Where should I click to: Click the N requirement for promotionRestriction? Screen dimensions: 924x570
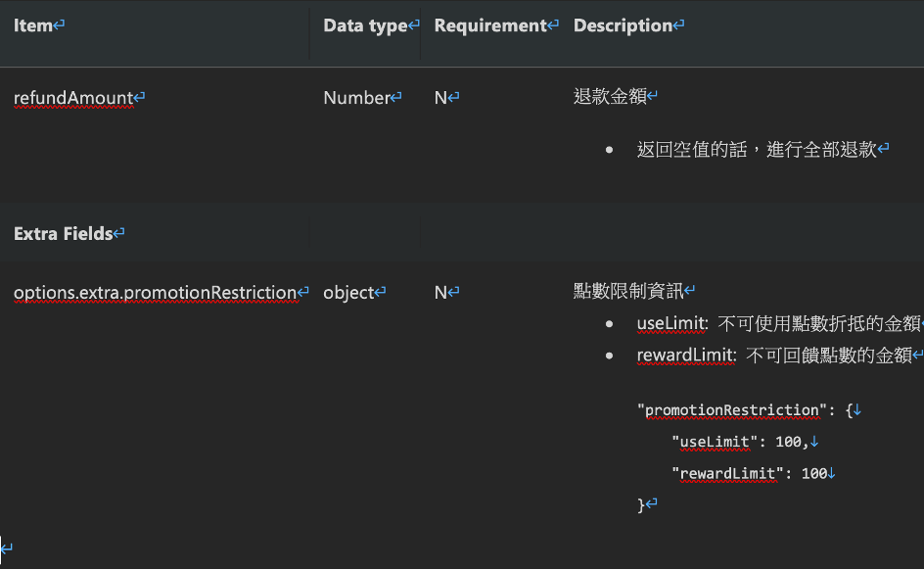(x=441, y=292)
